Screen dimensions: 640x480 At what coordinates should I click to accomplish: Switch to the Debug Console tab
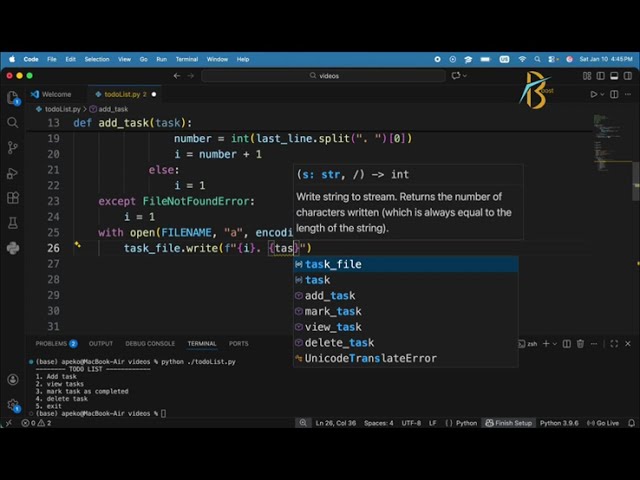pos(150,344)
